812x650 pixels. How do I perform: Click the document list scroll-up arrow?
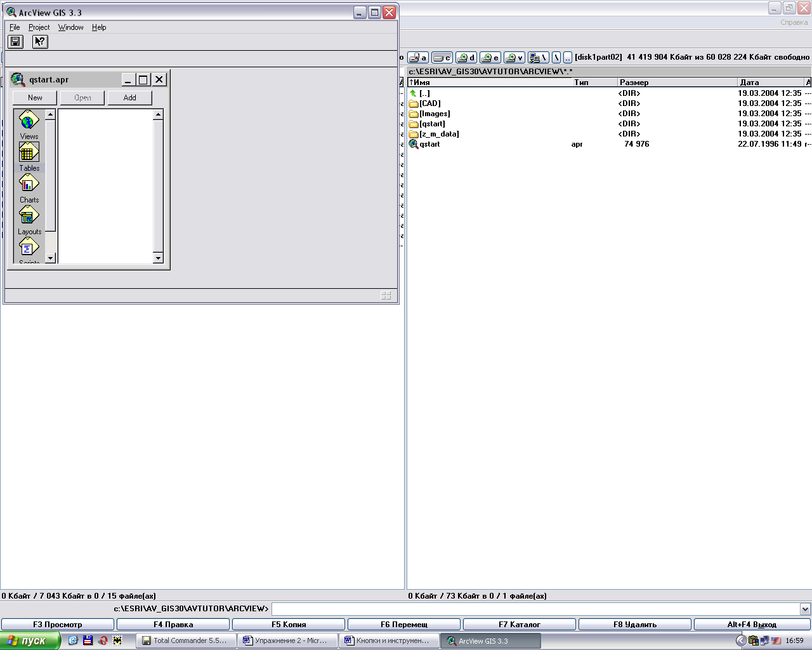tap(159, 115)
